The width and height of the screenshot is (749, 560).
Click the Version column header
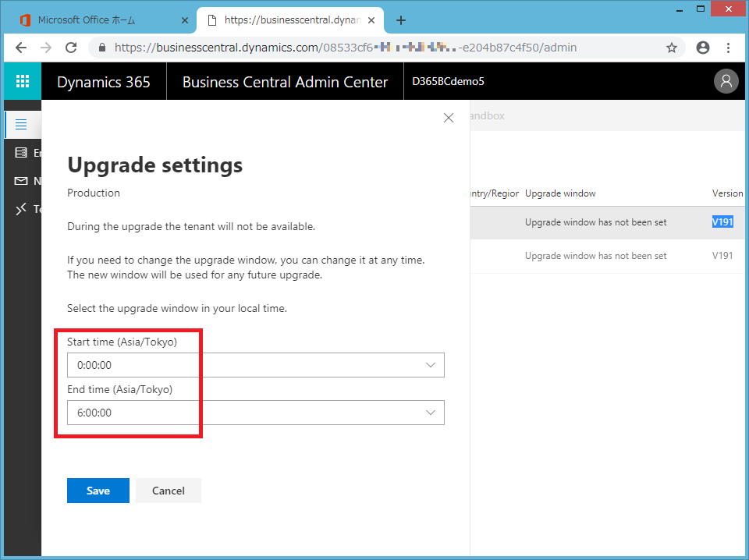point(727,193)
